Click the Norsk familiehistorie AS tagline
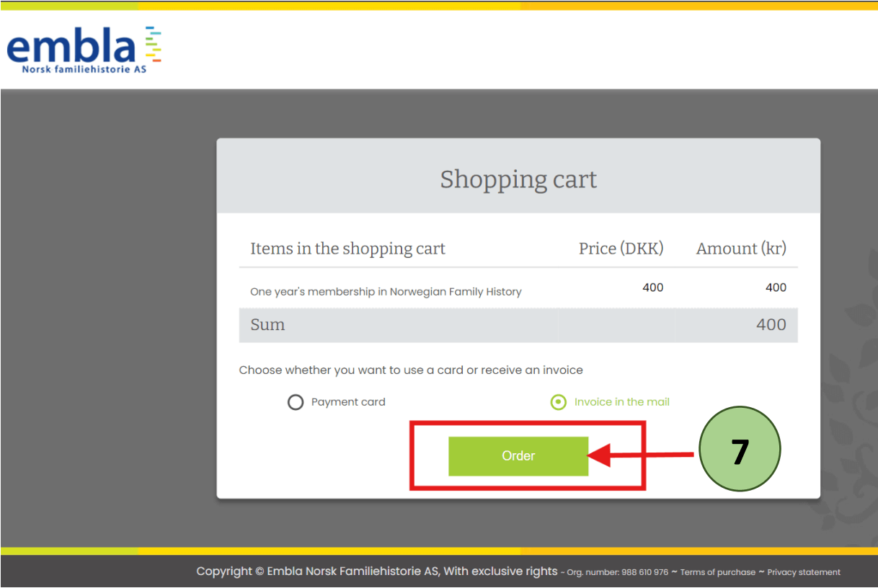The image size is (878, 588). tap(84, 69)
